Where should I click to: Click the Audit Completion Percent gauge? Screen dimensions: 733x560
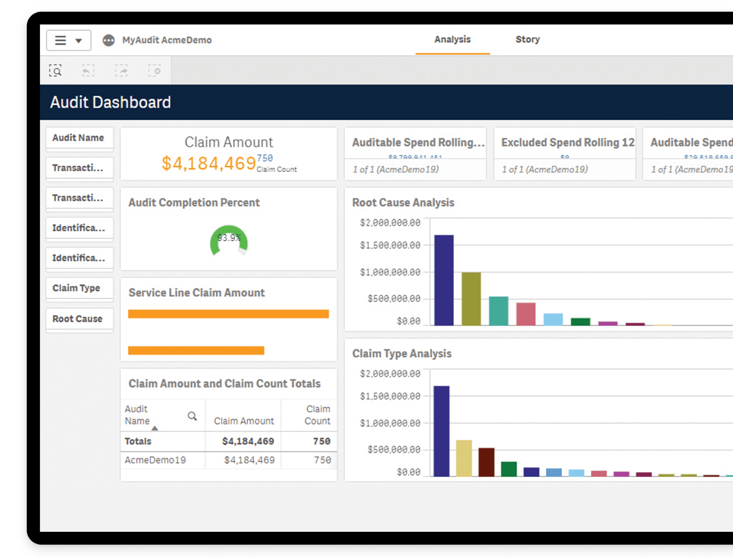229,240
